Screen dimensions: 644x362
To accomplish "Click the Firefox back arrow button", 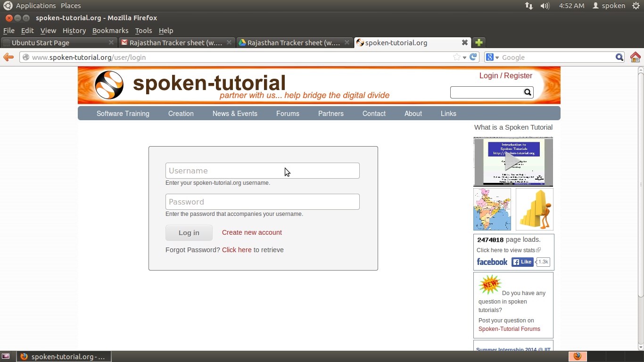I will pos(8,58).
